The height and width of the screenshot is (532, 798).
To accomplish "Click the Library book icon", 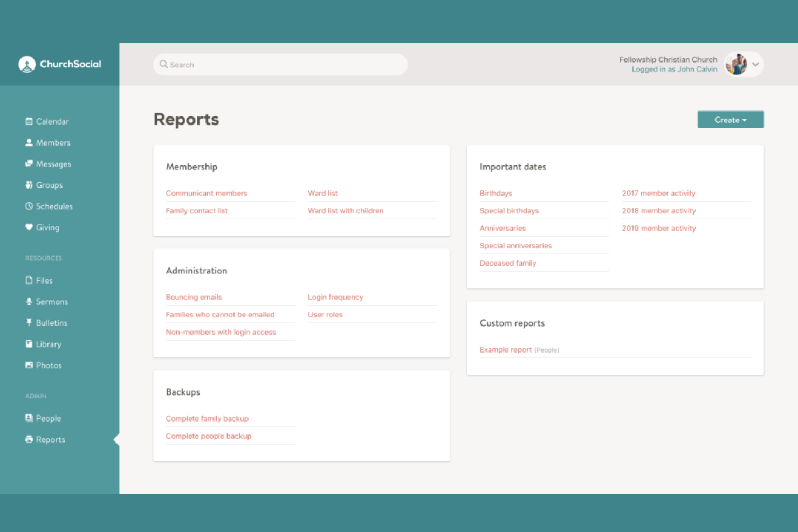I will pyautogui.click(x=30, y=344).
